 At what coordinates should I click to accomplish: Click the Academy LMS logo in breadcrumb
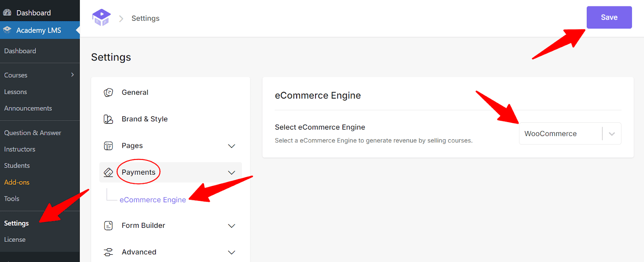(x=101, y=18)
